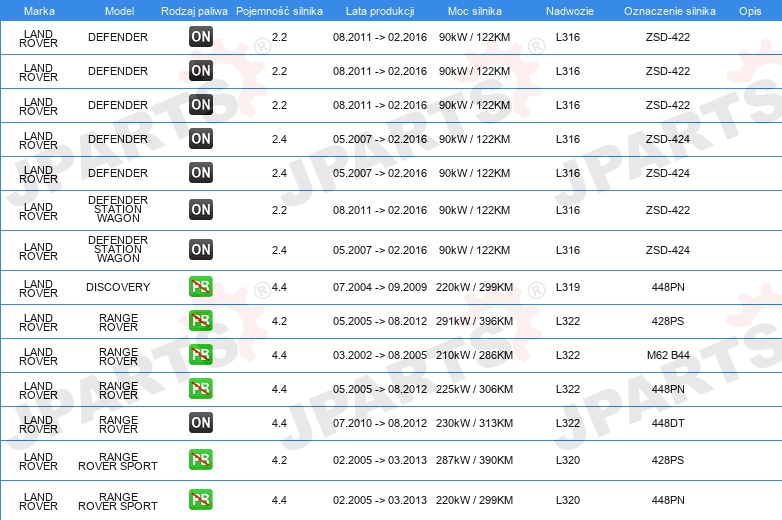Viewport: 782px width, 520px height.
Task: Click the RANGE ROVER model cell in the M62 B44 row
Action: [x=118, y=356]
